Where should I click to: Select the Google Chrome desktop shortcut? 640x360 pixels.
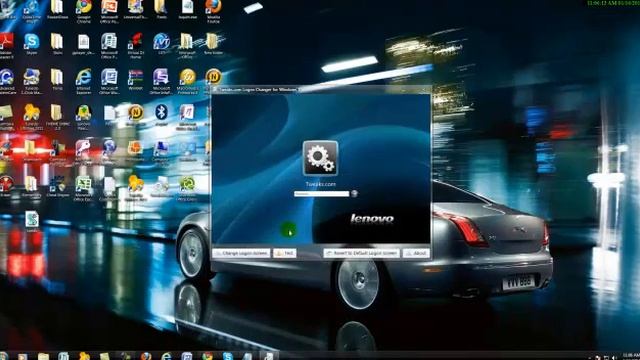click(84, 11)
